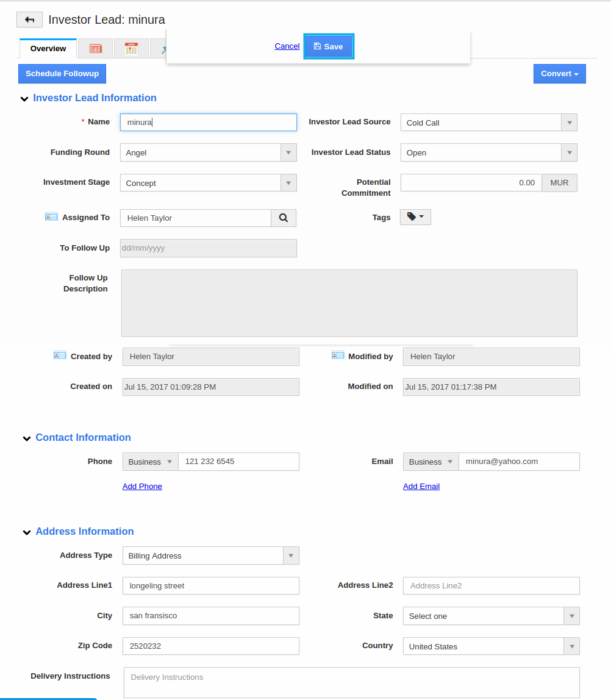Click the Add Phone link
This screenshot has height=700, width=611.
(142, 486)
